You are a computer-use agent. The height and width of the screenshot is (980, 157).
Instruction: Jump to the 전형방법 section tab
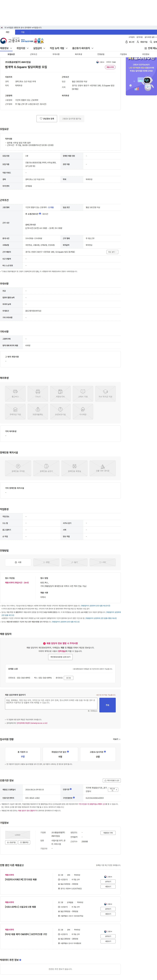(x=101, y=54)
